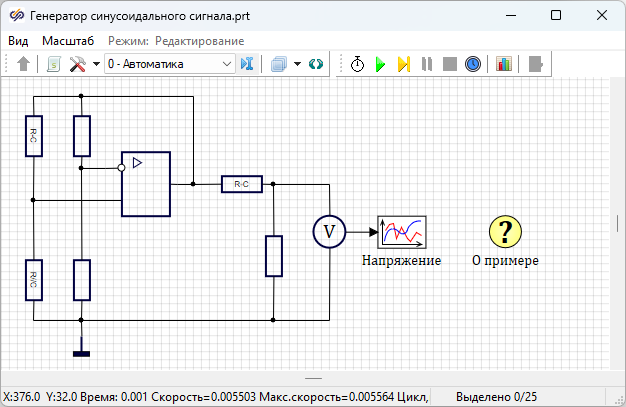This screenshot has width=626, height=407.
Task: Click the 'О примере' question mark block
Action: click(505, 232)
